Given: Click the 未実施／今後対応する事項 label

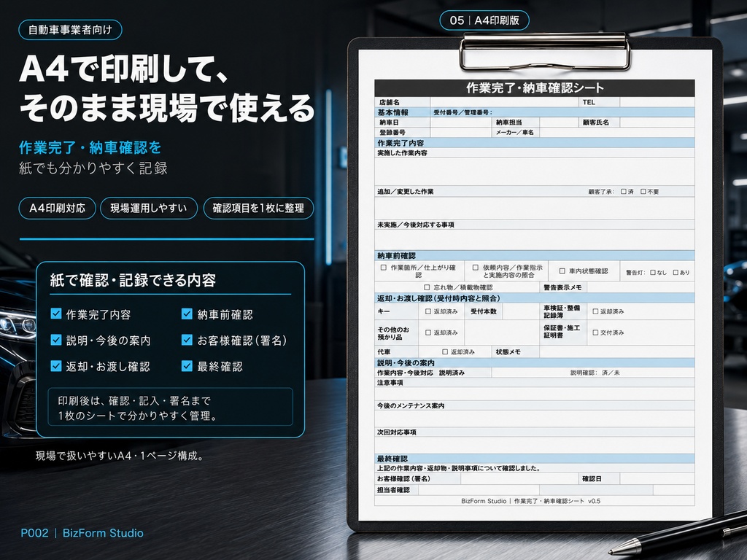Looking at the screenshot, I should click(x=415, y=225).
